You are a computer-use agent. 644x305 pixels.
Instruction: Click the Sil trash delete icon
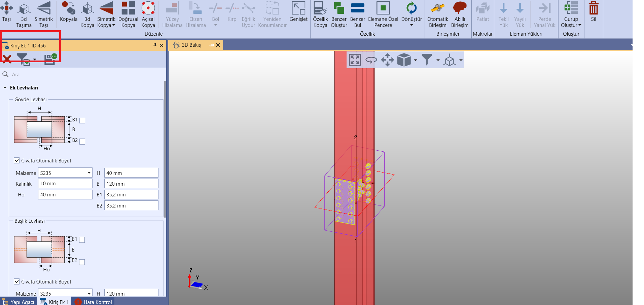click(593, 8)
